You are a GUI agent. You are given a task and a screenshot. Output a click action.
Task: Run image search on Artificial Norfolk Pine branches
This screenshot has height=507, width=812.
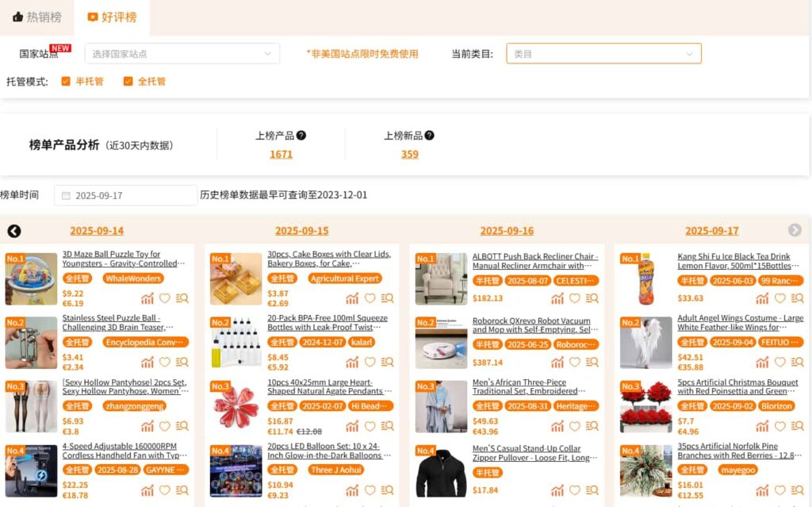tap(796, 490)
